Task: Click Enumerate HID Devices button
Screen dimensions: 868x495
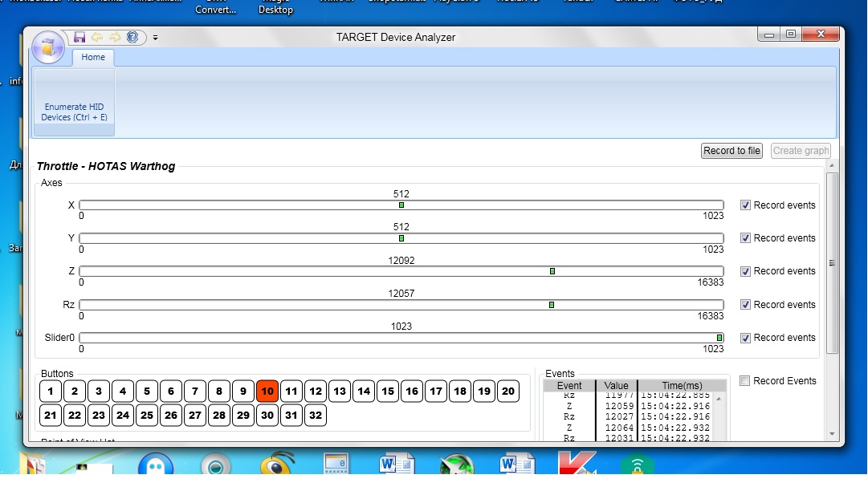Action: (x=74, y=103)
